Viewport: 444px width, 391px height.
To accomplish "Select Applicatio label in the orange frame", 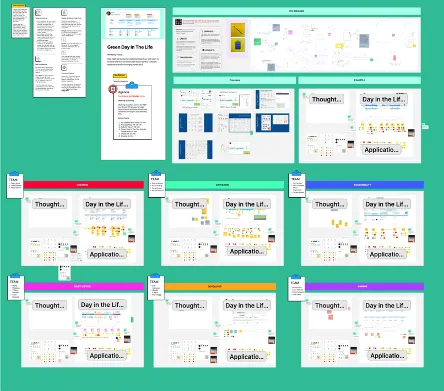I will (x=247, y=357).
